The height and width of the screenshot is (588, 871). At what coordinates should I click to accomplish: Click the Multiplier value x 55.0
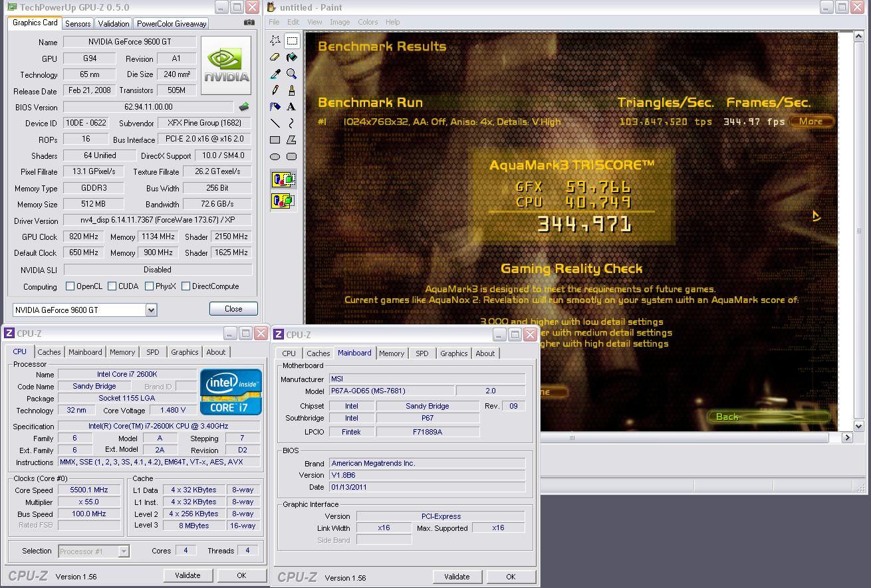(x=89, y=502)
